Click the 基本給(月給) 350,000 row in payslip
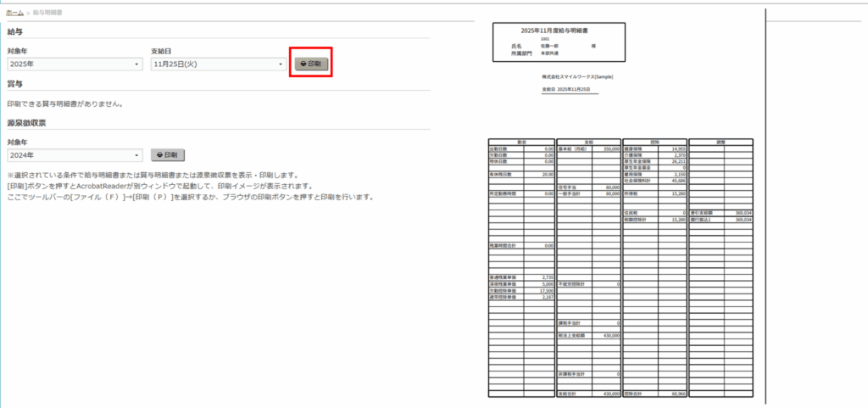Image resolution: width=868 pixels, height=408 pixels. pyautogui.click(x=588, y=148)
